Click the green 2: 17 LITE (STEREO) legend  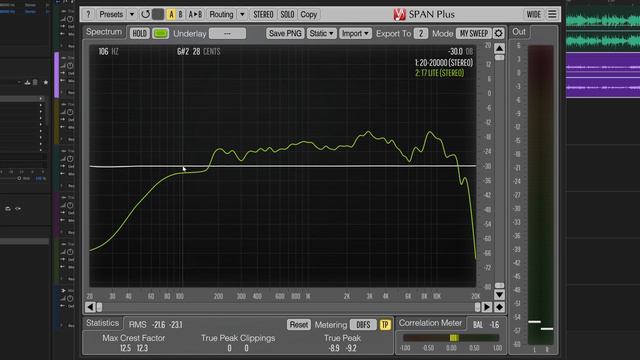[x=440, y=73]
